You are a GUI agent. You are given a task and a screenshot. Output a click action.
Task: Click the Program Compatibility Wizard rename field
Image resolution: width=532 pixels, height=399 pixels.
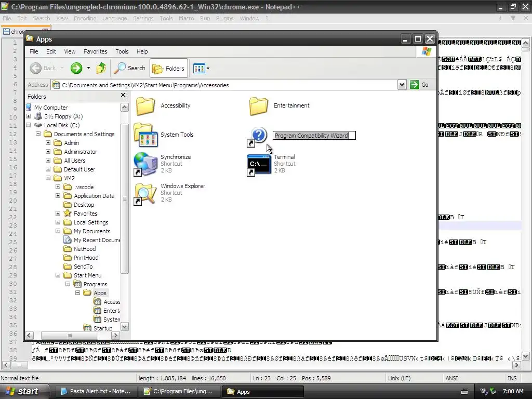(x=314, y=136)
